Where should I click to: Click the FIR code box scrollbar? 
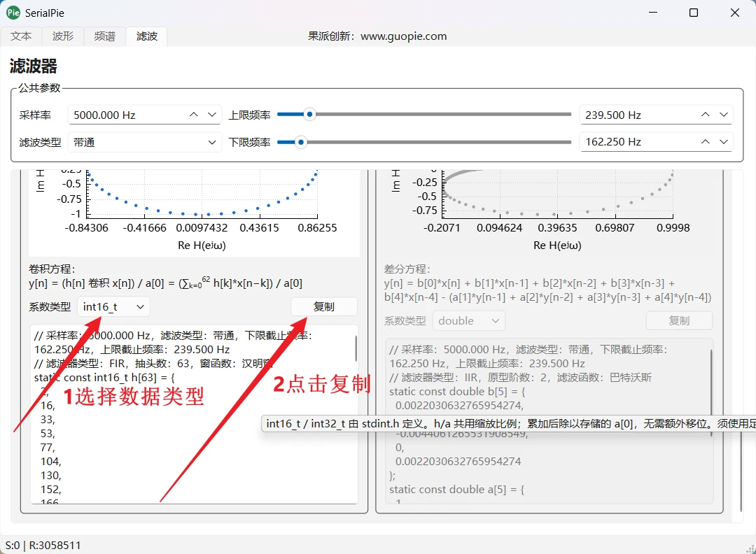coord(356,348)
